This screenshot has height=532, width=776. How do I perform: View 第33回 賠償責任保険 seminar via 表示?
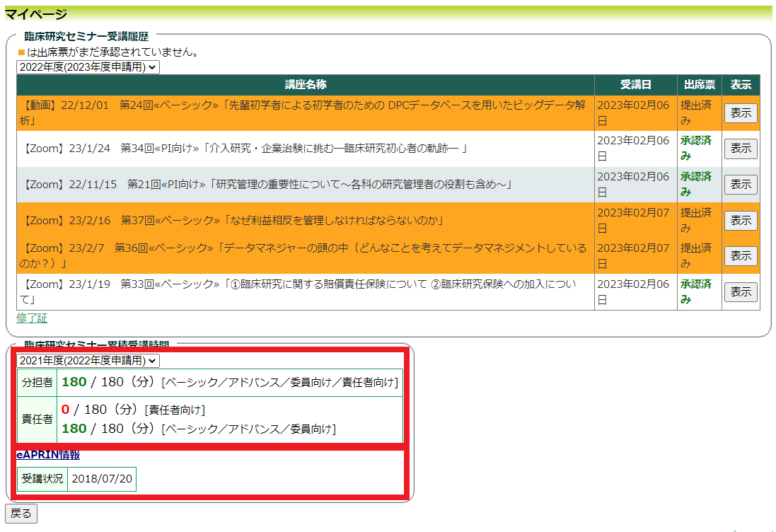[741, 292]
